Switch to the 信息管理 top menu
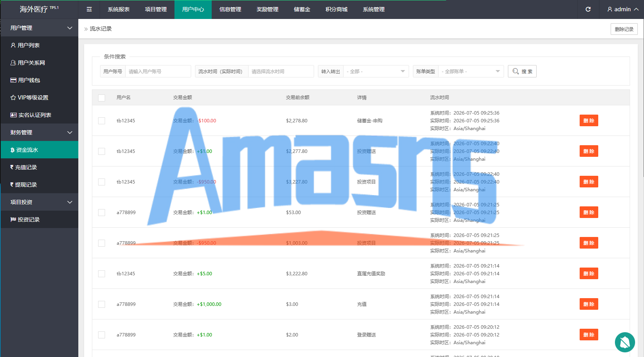The height and width of the screenshot is (357, 644). coord(230,9)
